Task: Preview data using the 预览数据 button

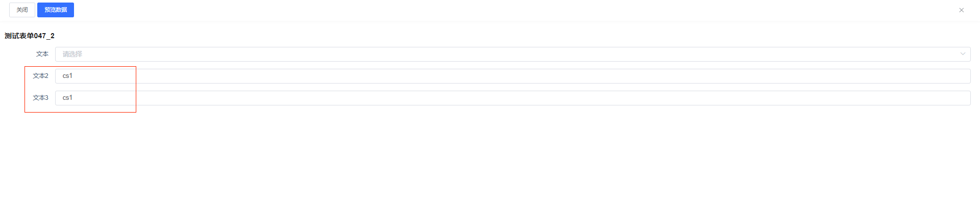Action: (56, 10)
